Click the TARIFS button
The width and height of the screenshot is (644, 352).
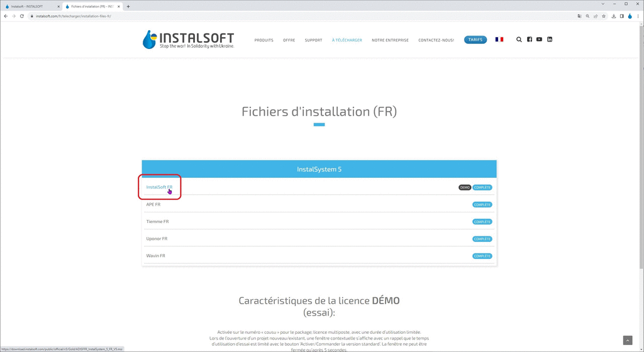pyautogui.click(x=475, y=40)
